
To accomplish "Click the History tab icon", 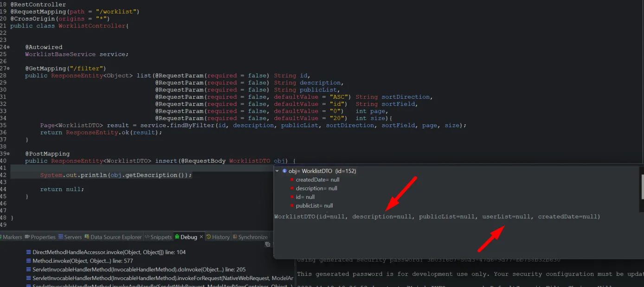I will pyautogui.click(x=208, y=237).
